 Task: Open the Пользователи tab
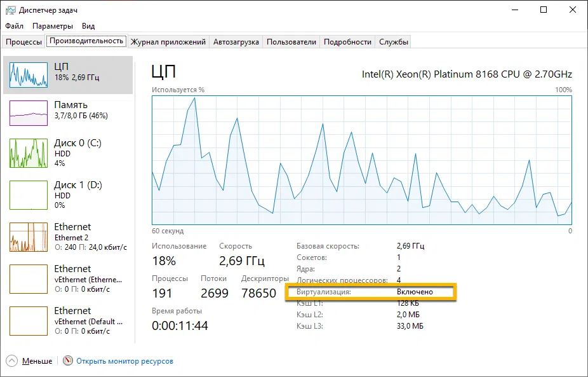click(x=291, y=42)
